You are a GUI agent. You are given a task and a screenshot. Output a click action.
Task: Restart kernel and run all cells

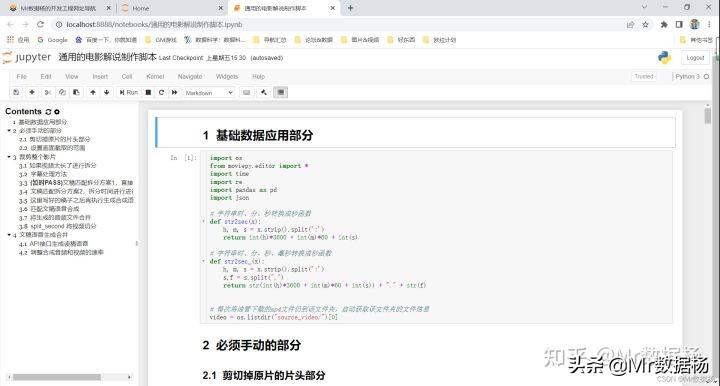tap(174, 92)
